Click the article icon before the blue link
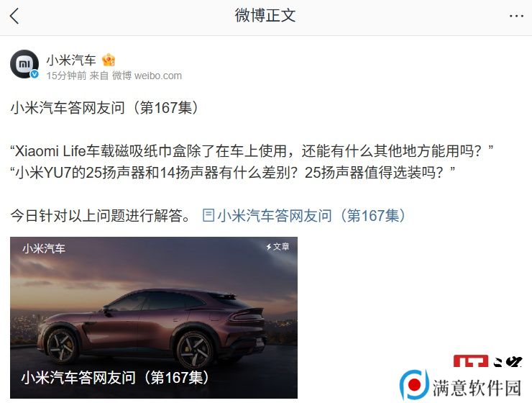 tap(208, 215)
